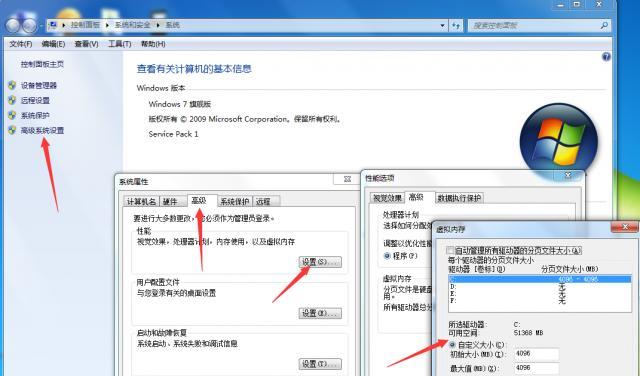Expand breadcrumb arrow after 系统和安全
The height and width of the screenshot is (376, 640).
coord(158,25)
